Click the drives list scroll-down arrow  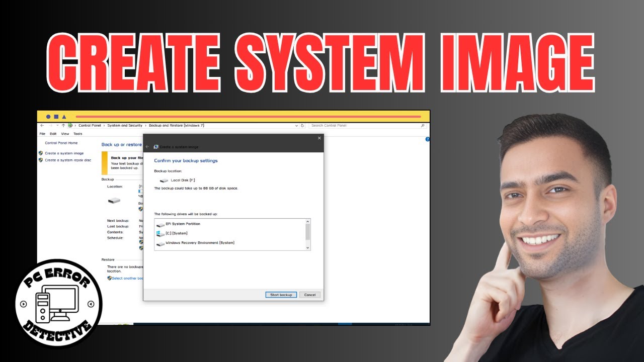(x=308, y=248)
